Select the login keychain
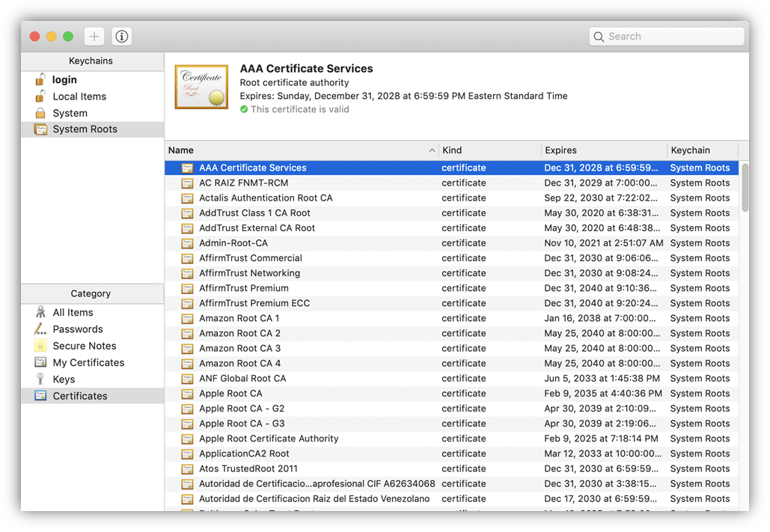The image size is (770, 532). click(92, 79)
